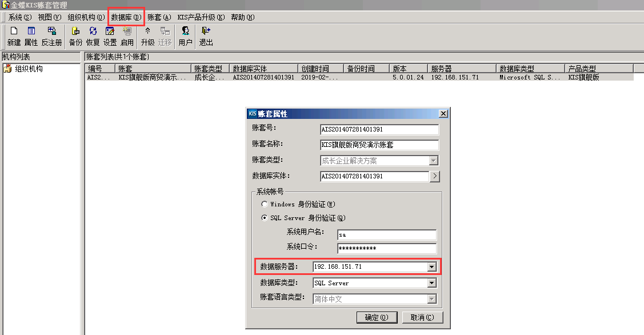Viewport: 644px width, 335px height.
Task: Select the SQL Server 身份验证 radio button
Action: (x=265, y=217)
